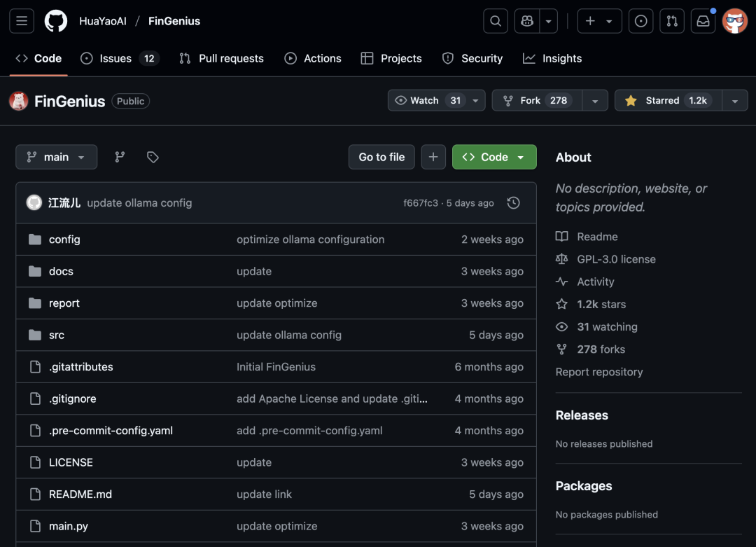View commit history clock icon
This screenshot has width=756, height=547.
click(513, 203)
